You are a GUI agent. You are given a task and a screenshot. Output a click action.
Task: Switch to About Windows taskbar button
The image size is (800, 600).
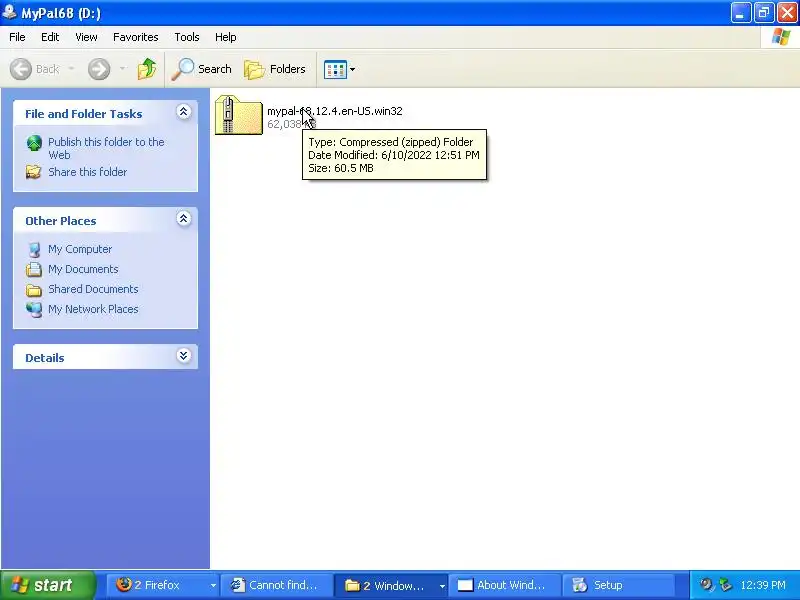click(x=505, y=585)
